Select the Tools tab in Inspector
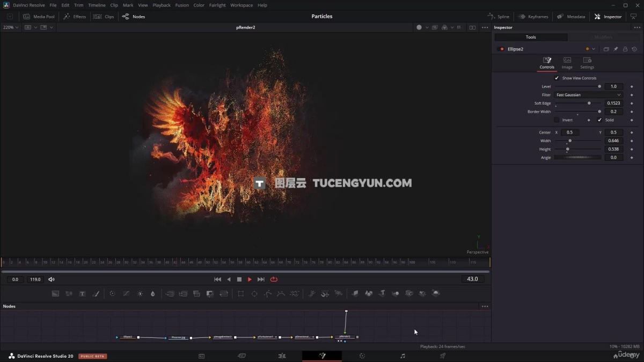 (531, 37)
